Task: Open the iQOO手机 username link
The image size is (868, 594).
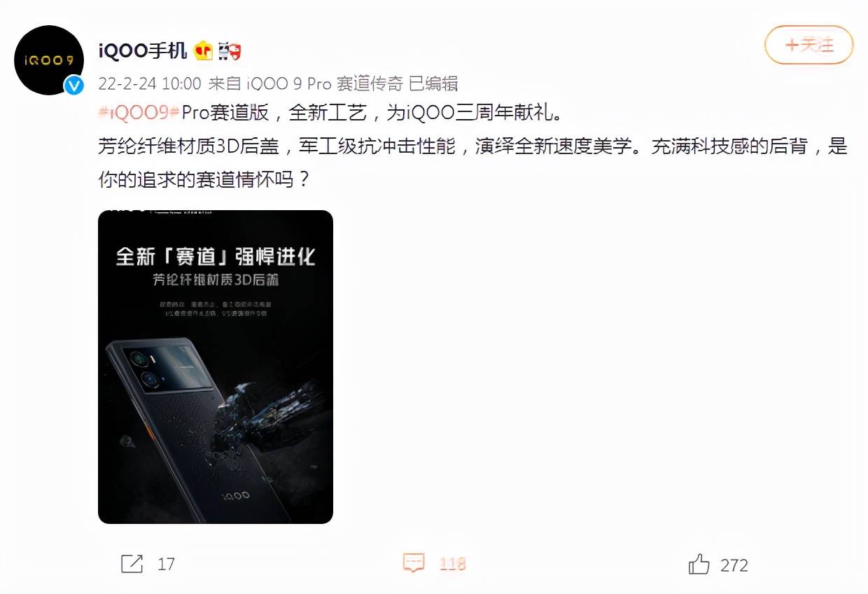Action: coord(143,50)
